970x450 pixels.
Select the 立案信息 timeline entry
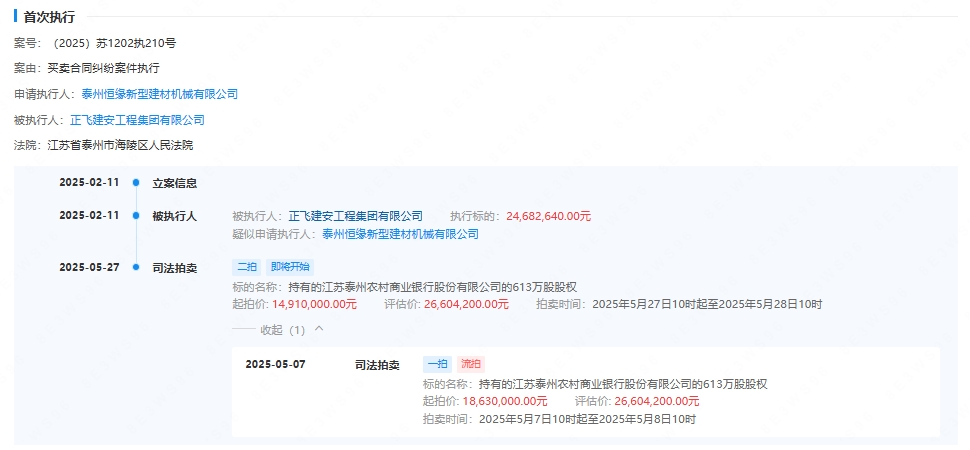pos(175,183)
